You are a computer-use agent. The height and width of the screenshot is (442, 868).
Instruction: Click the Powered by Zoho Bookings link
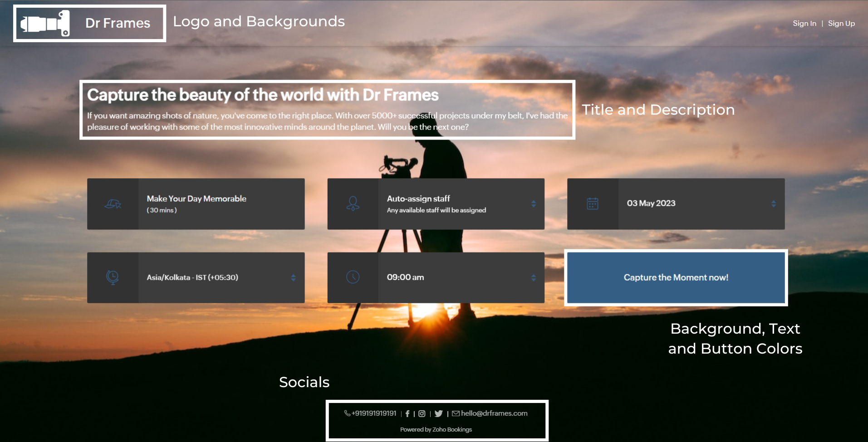[436, 429]
